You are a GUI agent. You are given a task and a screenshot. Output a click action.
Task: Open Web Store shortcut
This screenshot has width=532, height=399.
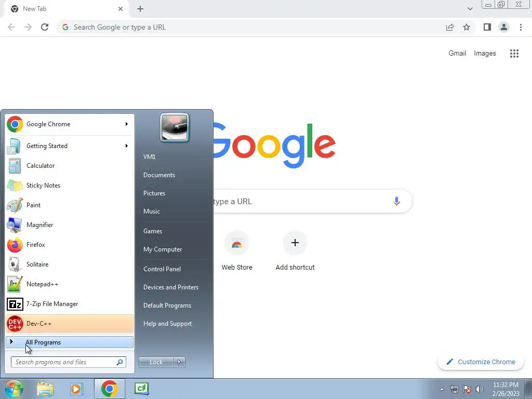click(237, 251)
